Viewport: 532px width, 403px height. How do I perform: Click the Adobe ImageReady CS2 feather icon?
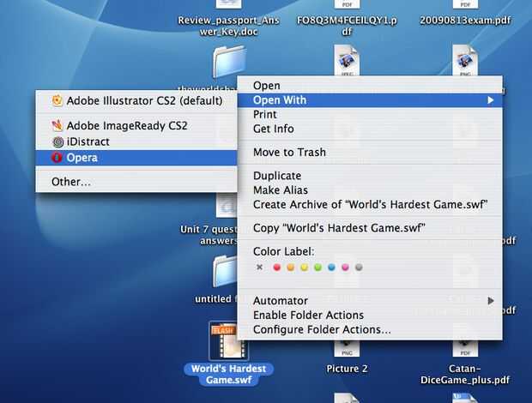[57, 125]
